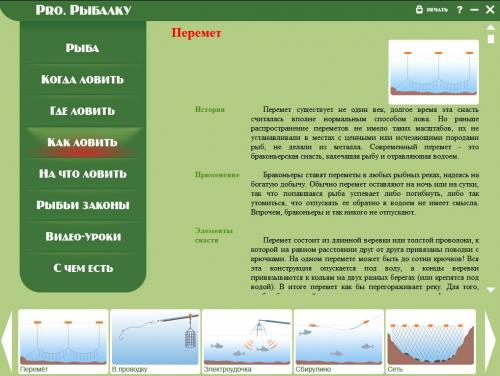Open the Видео-уроки section

[83, 236]
